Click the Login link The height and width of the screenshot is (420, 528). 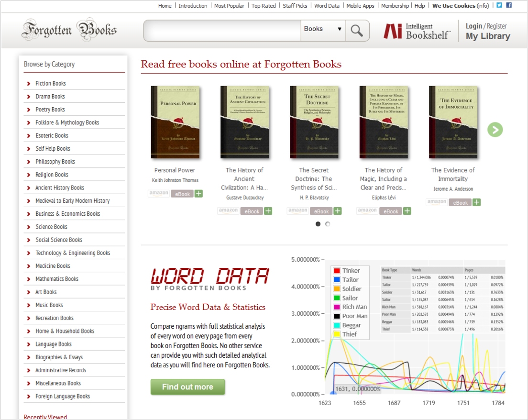coord(473,26)
